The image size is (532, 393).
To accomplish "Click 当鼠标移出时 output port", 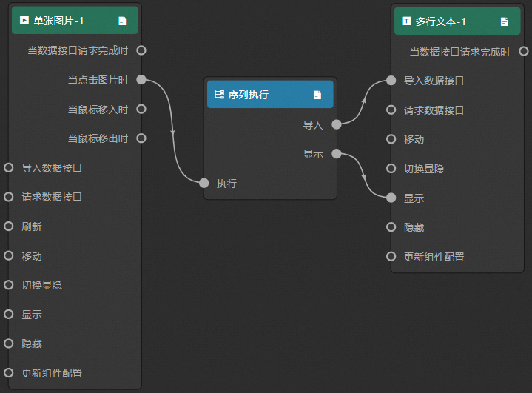I will (141, 138).
